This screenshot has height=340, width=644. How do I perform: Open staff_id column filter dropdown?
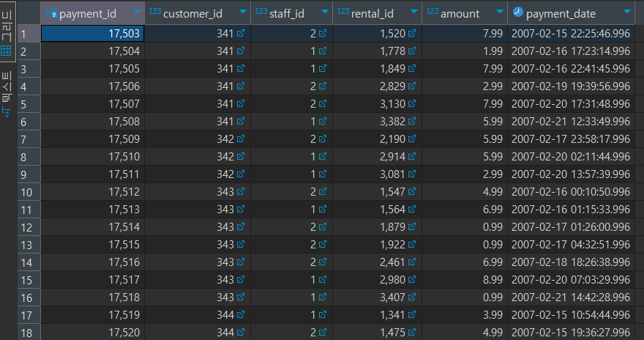[324, 12]
